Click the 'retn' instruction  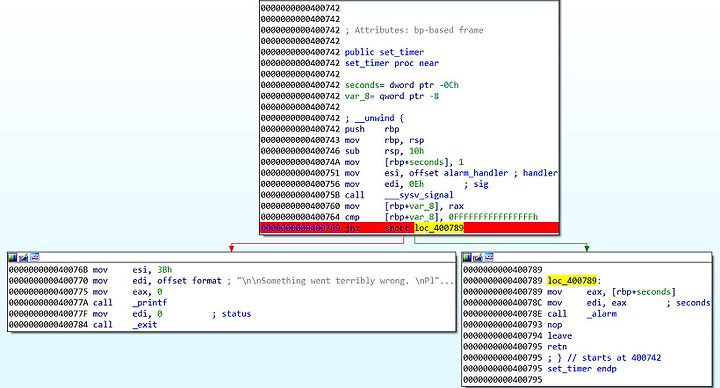click(557, 347)
